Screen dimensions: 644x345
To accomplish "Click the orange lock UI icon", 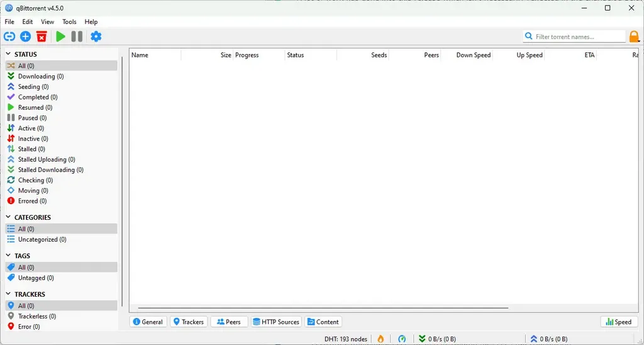I will pos(634,37).
